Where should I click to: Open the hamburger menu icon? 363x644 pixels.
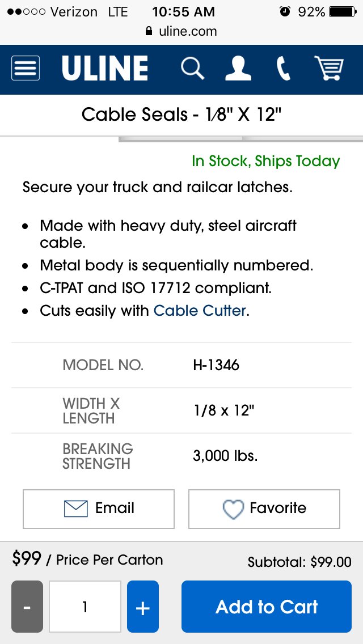point(26,68)
